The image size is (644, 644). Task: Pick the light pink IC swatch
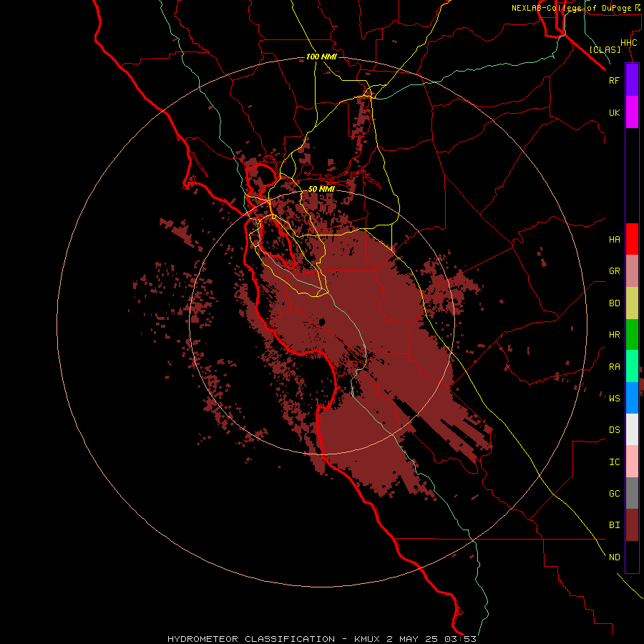click(632, 462)
